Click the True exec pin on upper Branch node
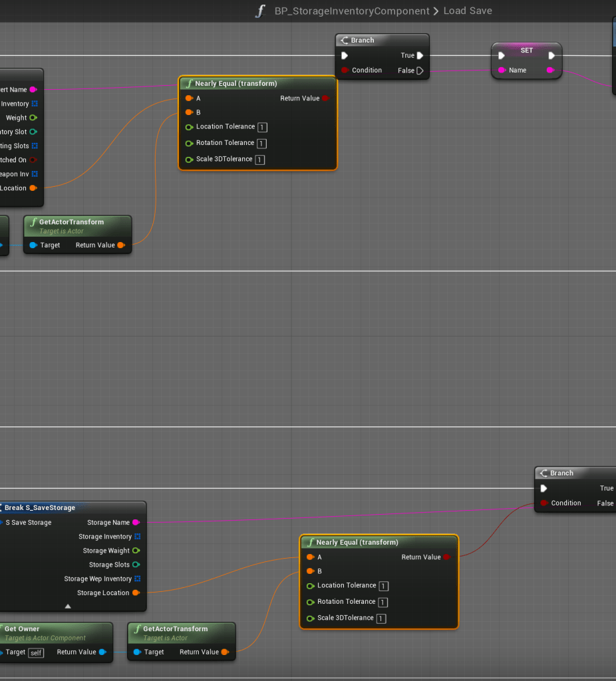The height and width of the screenshot is (681, 616). (420, 56)
